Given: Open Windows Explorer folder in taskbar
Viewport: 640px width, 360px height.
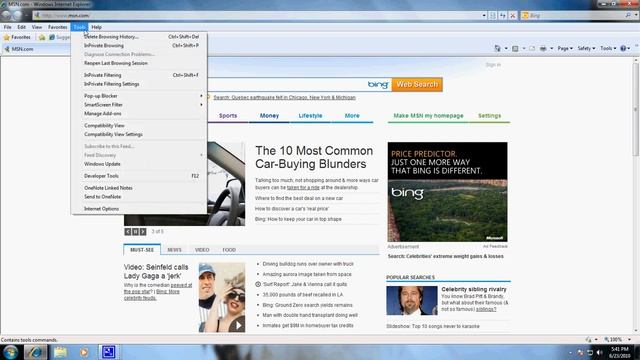Looking at the screenshot, I should [60, 352].
